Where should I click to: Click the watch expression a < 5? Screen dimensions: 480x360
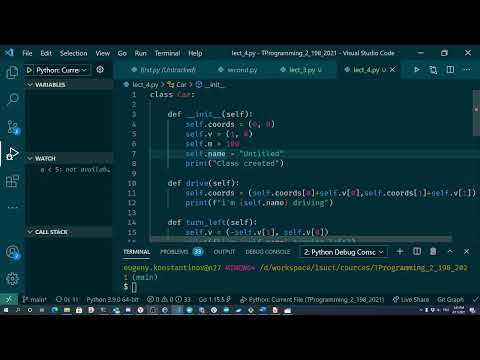pos(75,170)
